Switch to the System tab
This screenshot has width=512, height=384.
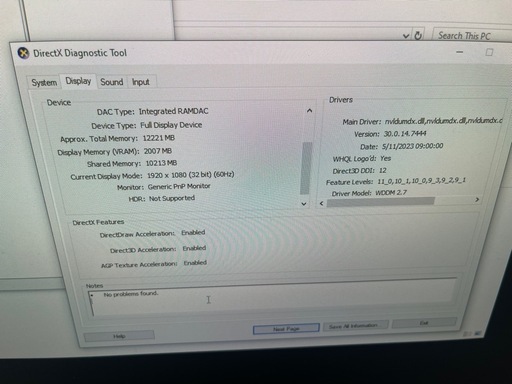[44, 82]
